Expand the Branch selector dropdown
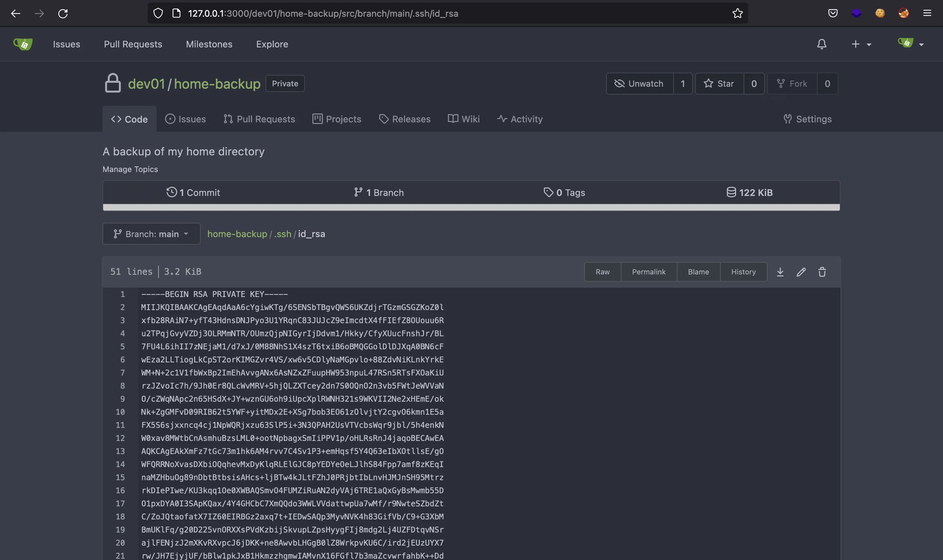Image resolution: width=943 pixels, height=560 pixels. click(x=151, y=233)
